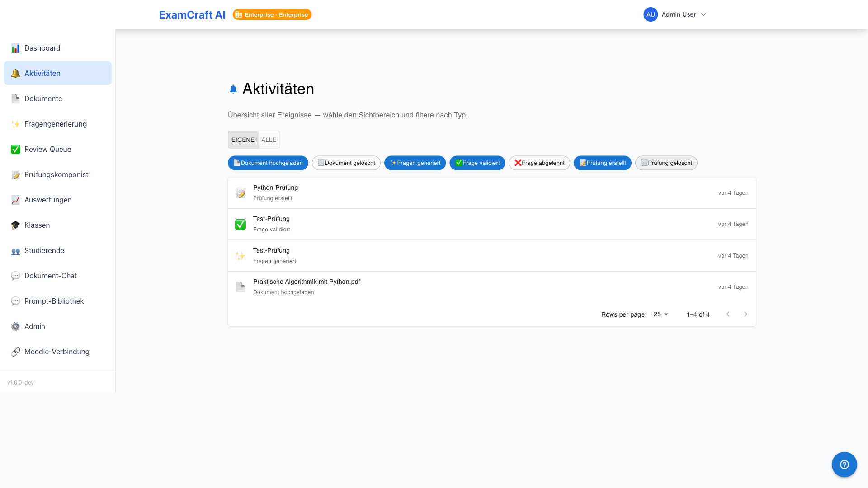The height and width of the screenshot is (488, 868).
Task: Click 'vor 4 Tagen' on Praktische Algorithmik row
Action: [x=733, y=287]
